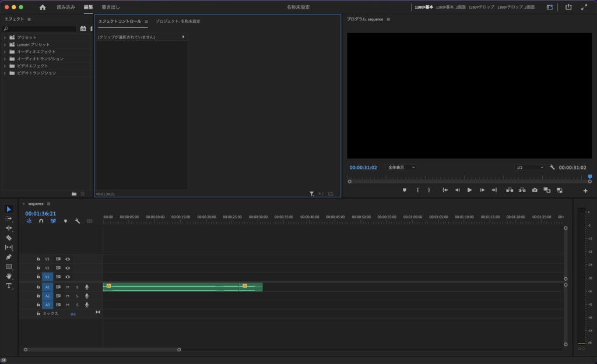The height and width of the screenshot is (364, 597).
Task: Open the 全体表示 zoom level dropdown
Action: pyautogui.click(x=401, y=167)
